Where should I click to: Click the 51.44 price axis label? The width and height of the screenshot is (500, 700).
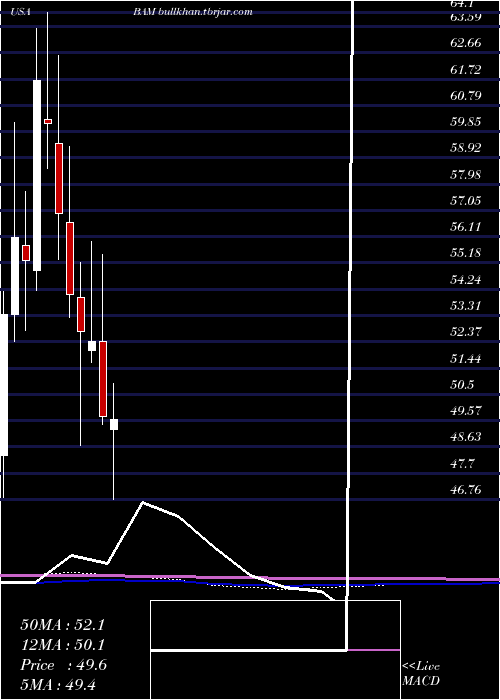(x=466, y=358)
